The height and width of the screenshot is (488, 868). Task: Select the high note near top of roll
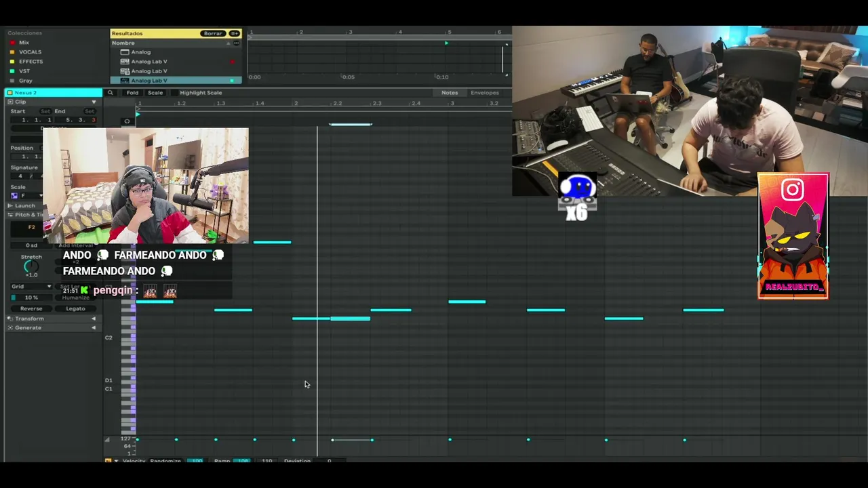pyautogui.click(x=351, y=125)
